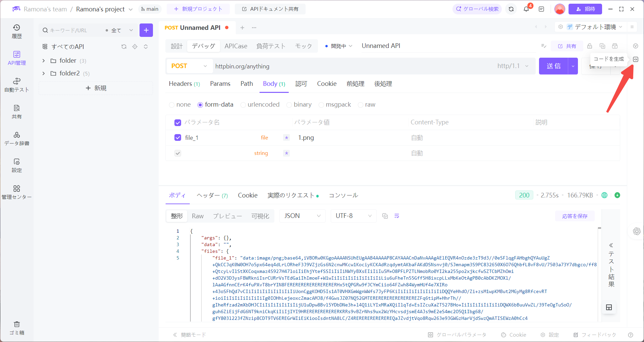Open API管理 in the left sidebar
The width and height of the screenshot is (644, 342).
[x=17, y=58]
